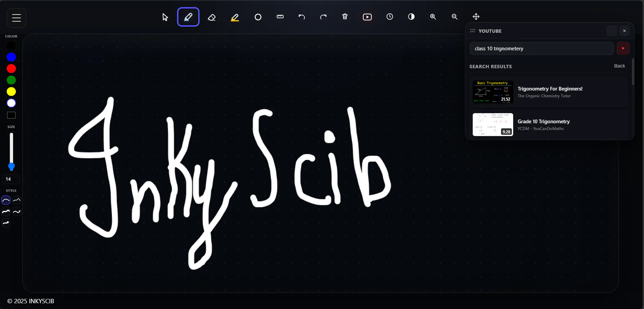644x309 pixels.
Task: Adjust the brush size slider
Action: click(x=11, y=151)
